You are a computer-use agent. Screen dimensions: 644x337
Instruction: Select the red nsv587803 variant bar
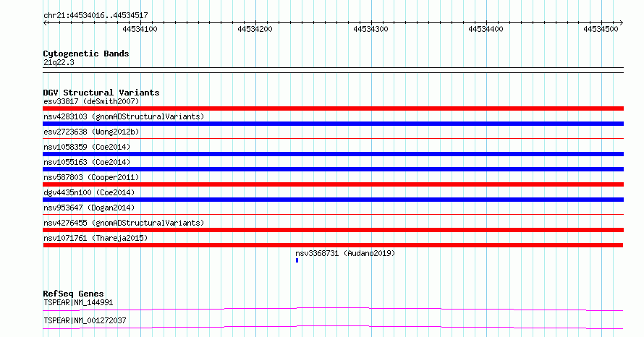pos(333,184)
